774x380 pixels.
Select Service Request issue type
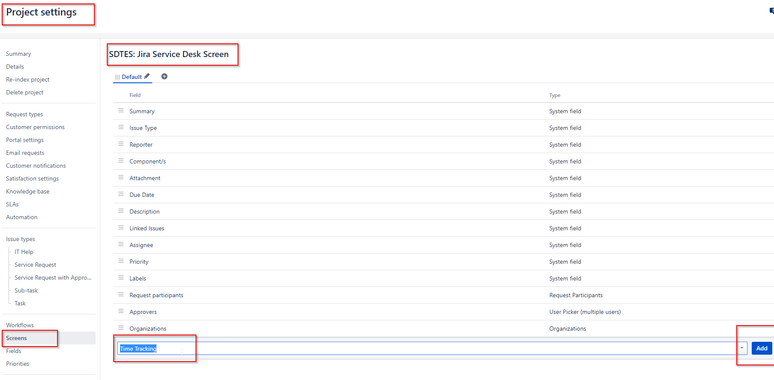pos(36,265)
